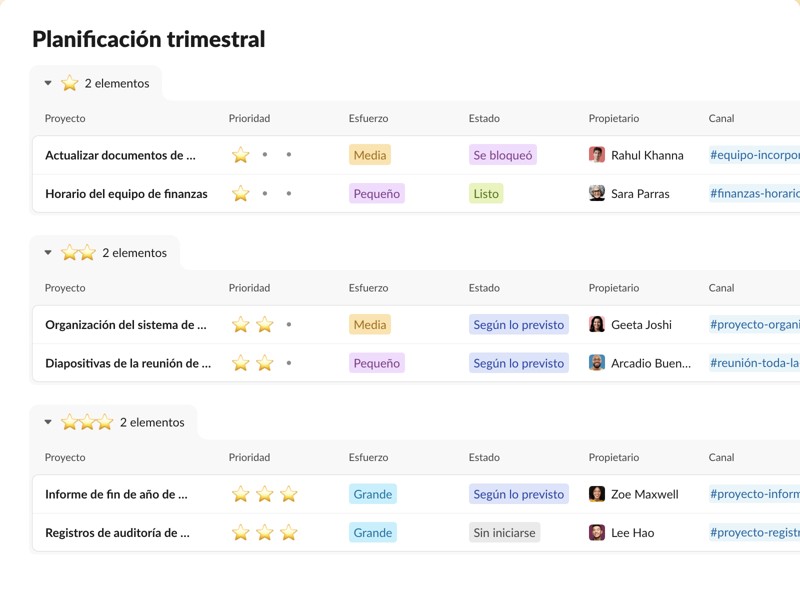Set second priority star for Actualizar documentos

[x=265, y=155]
